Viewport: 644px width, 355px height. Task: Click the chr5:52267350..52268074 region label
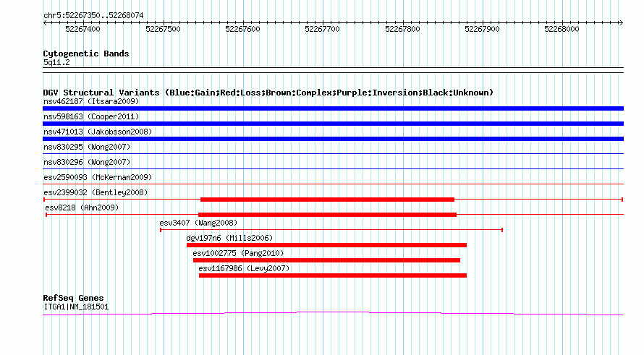pyautogui.click(x=93, y=16)
